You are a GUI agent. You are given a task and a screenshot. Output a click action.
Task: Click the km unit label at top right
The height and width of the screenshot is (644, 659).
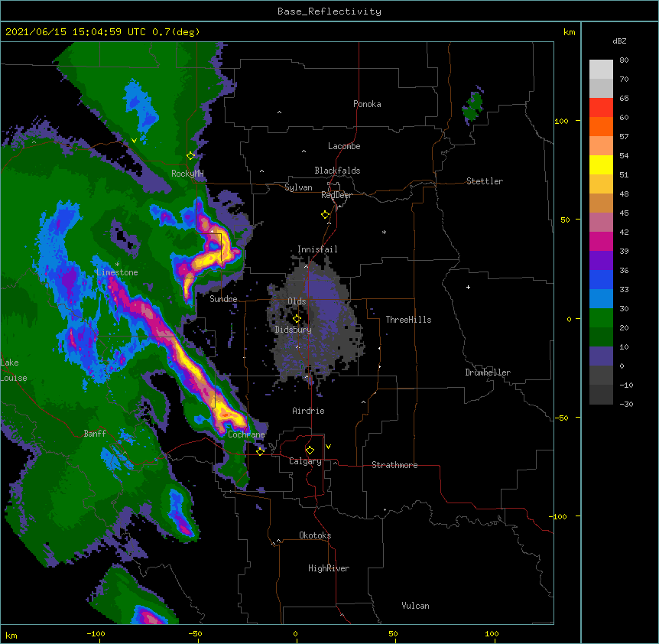pyautogui.click(x=569, y=32)
